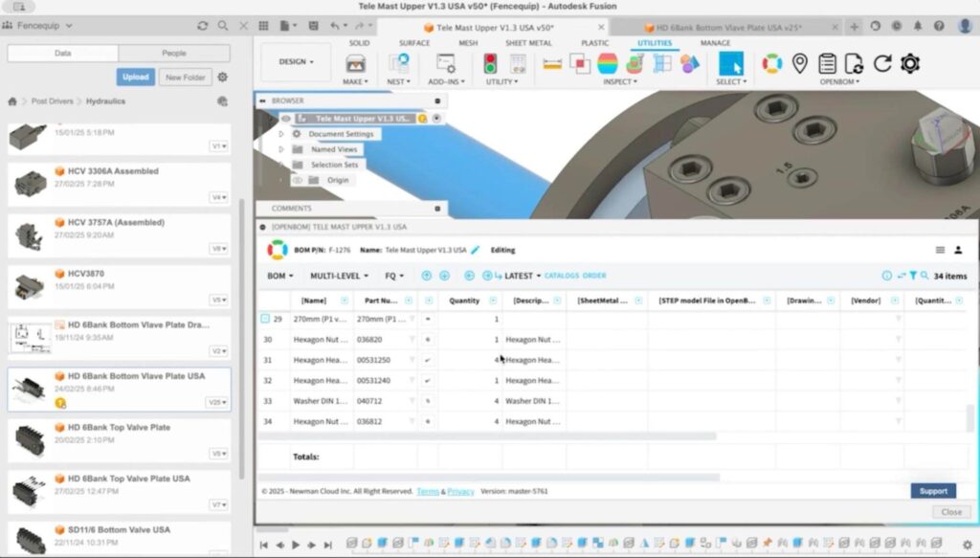
Task: Click the 3D Print make icon
Action: [355, 64]
